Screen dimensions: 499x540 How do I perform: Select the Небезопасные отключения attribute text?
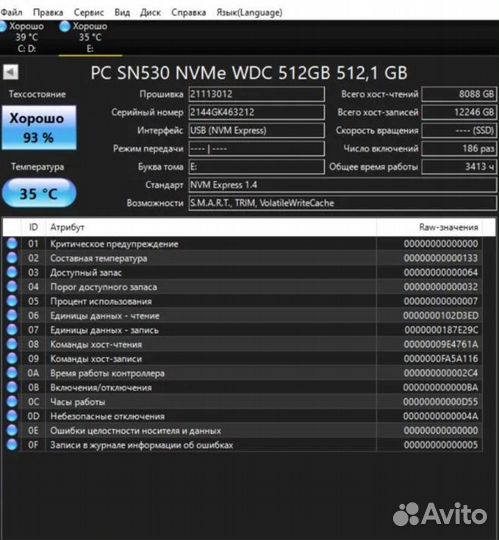107,416
